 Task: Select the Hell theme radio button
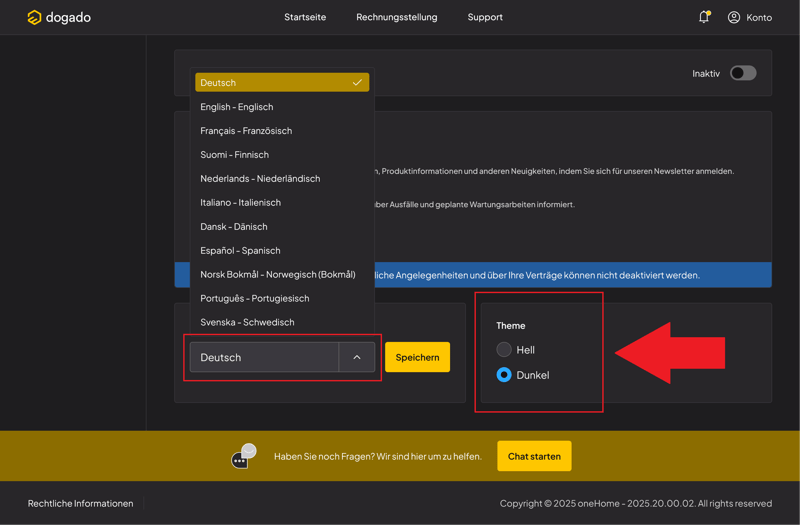(504, 350)
